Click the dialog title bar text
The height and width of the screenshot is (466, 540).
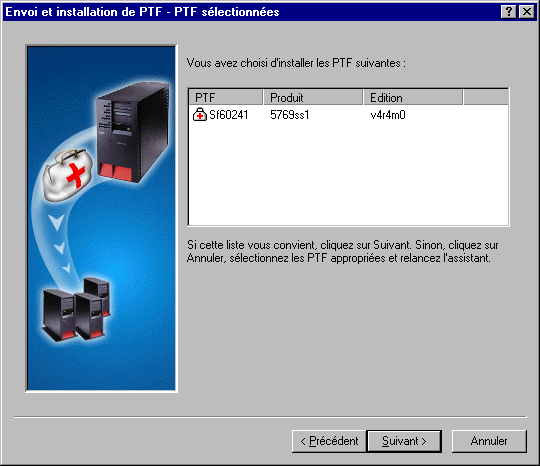(142, 12)
